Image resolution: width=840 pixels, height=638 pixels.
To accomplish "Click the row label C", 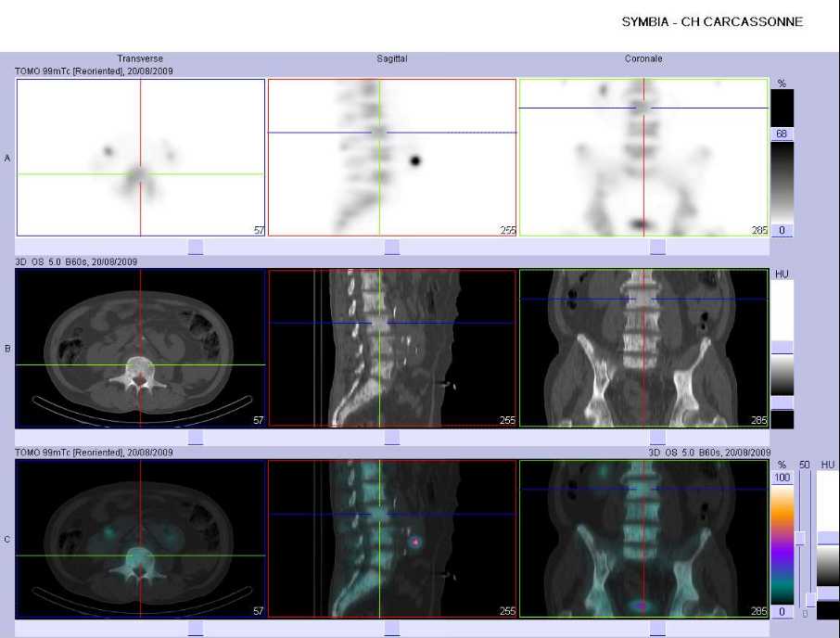I will click(7, 540).
